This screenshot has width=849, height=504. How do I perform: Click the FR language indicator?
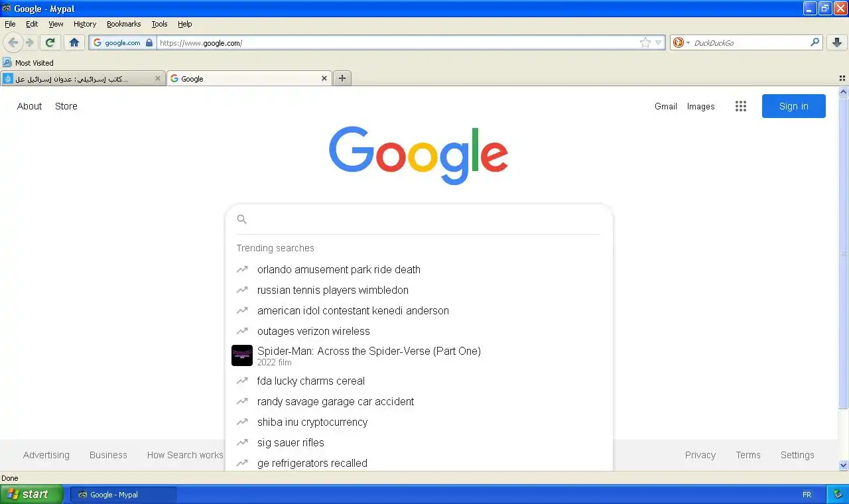[x=807, y=495]
